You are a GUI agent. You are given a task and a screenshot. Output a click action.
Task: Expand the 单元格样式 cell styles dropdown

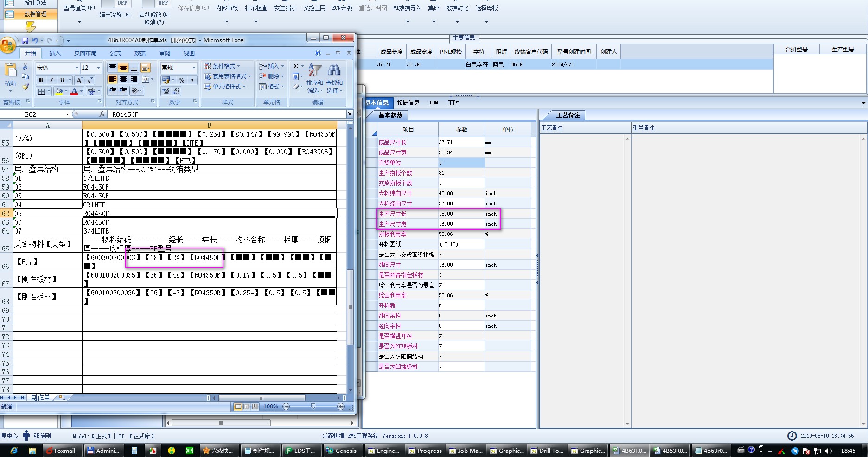click(225, 87)
